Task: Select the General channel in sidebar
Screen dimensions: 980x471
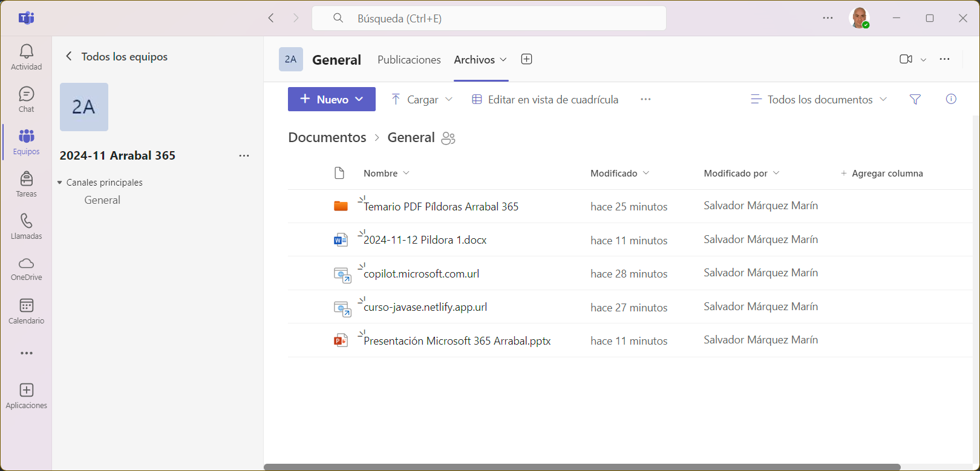Action: 102,200
